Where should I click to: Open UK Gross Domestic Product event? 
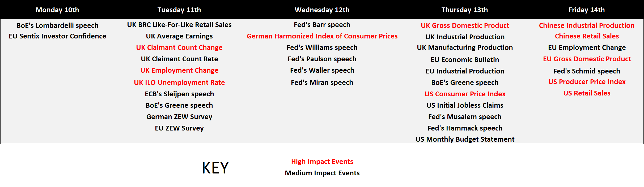[x=465, y=25]
